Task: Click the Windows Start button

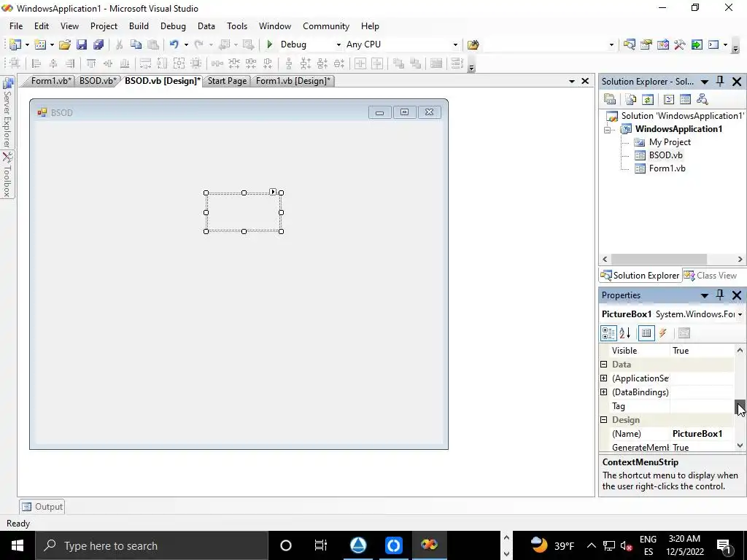Action: (18, 545)
